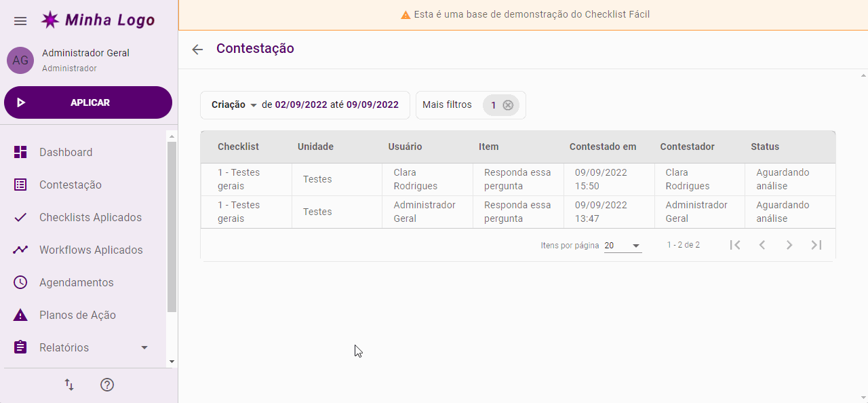Click the APLICAR button
868x403 pixels.
click(x=87, y=102)
